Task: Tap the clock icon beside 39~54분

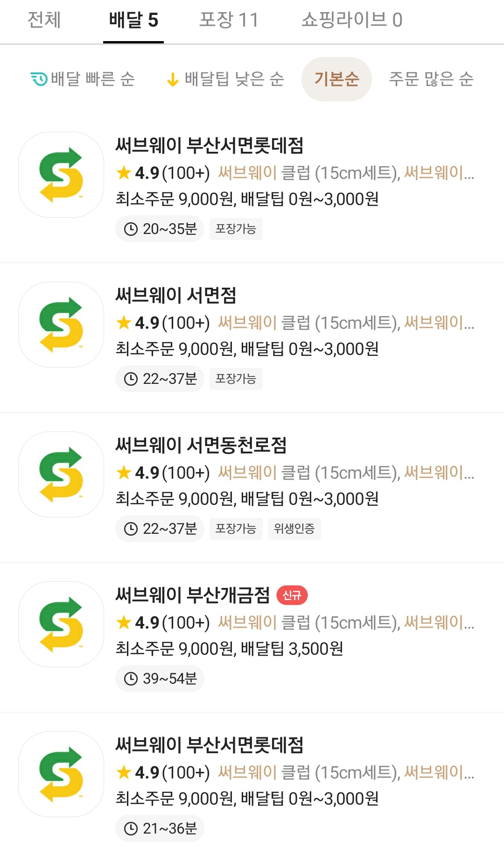Action: [x=131, y=679]
